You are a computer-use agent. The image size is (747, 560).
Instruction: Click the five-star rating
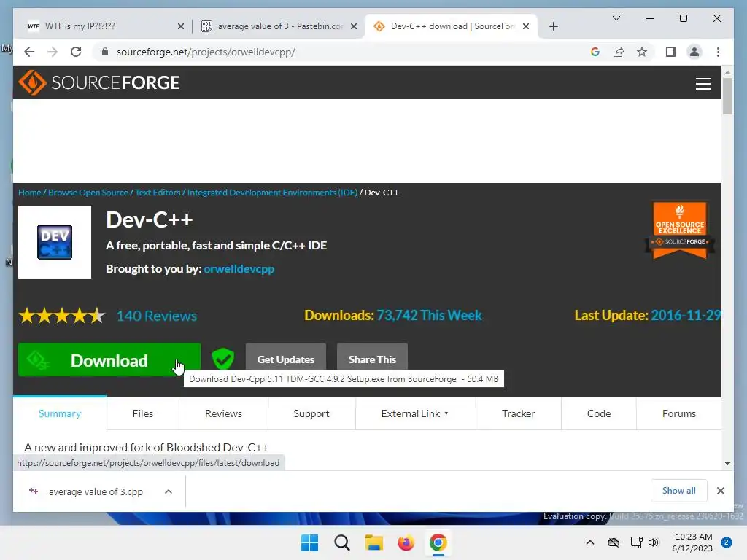62,316
